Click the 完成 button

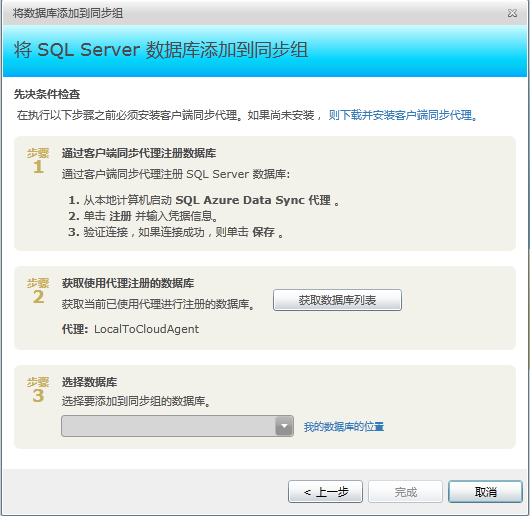click(405, 492)
